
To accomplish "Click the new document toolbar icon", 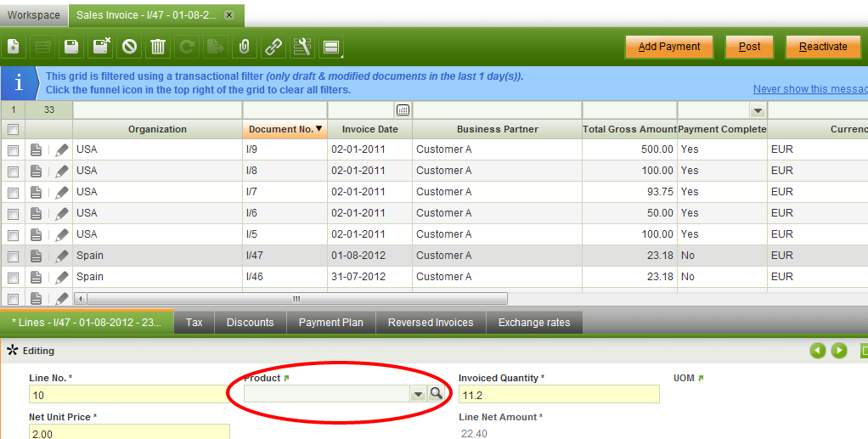I will [14, 47].
